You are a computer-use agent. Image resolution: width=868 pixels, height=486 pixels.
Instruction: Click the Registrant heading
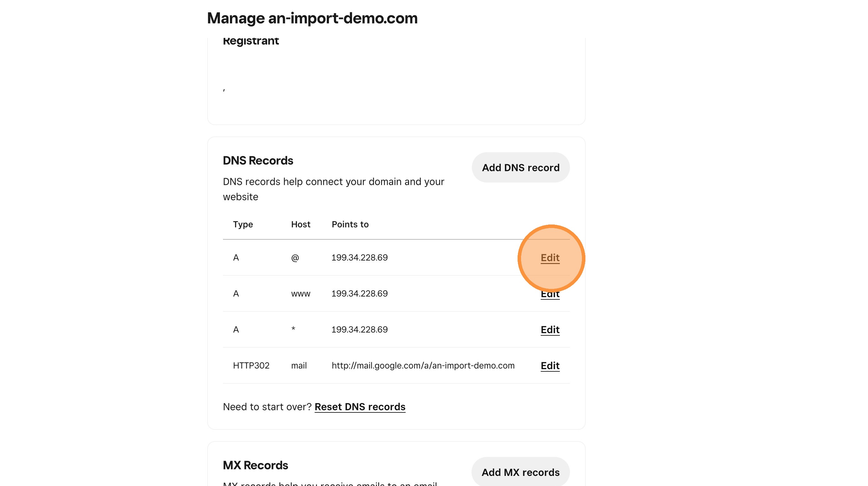pyautogui.click(x=251, y=41)
